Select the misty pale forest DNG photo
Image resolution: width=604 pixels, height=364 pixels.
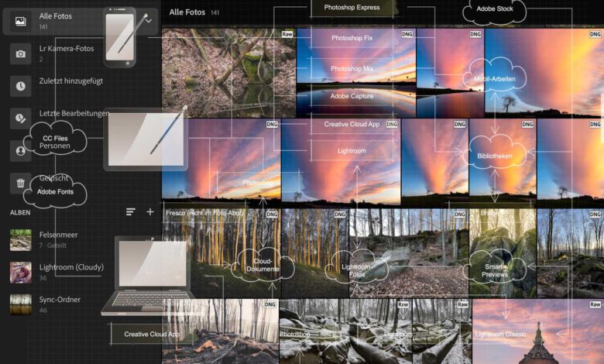[x=220, y=331]
